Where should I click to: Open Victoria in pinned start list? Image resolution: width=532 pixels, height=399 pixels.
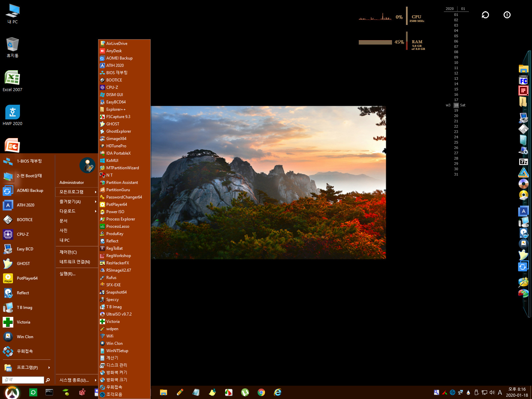[x=27, y=322]
